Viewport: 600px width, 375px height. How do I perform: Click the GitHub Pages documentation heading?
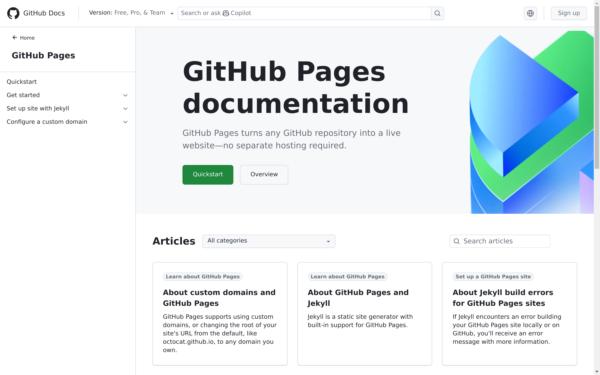(x=296, y=88)
